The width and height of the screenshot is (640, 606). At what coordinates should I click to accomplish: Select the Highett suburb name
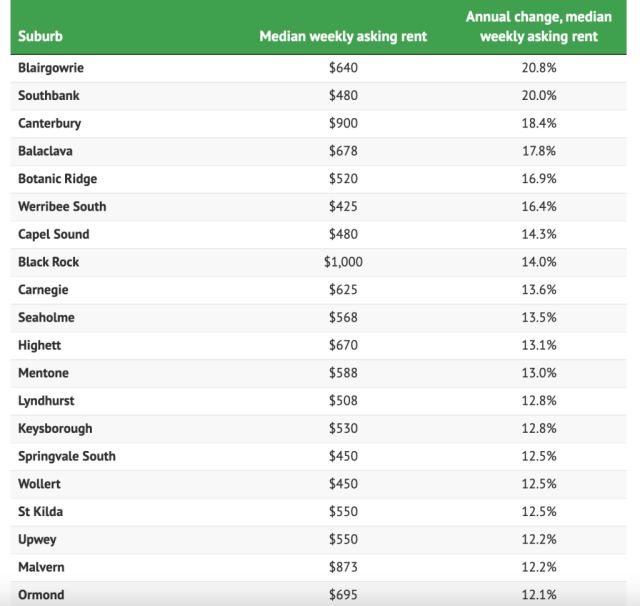pos(42,345)
